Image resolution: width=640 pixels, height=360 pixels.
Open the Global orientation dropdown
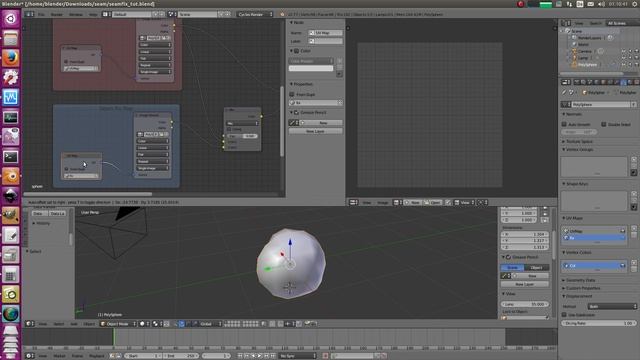[x=211, y=324]
